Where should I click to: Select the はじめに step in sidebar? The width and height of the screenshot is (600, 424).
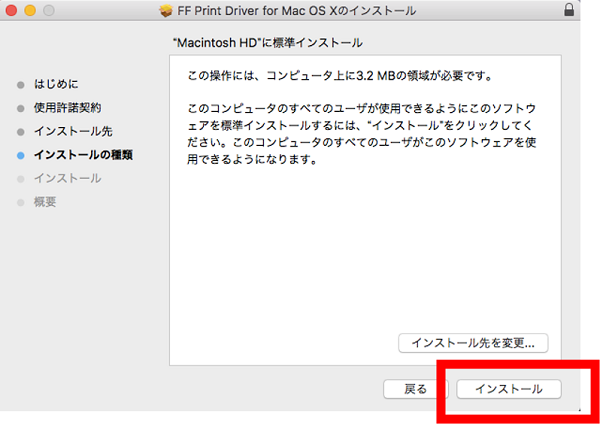(x=56, y=84)
